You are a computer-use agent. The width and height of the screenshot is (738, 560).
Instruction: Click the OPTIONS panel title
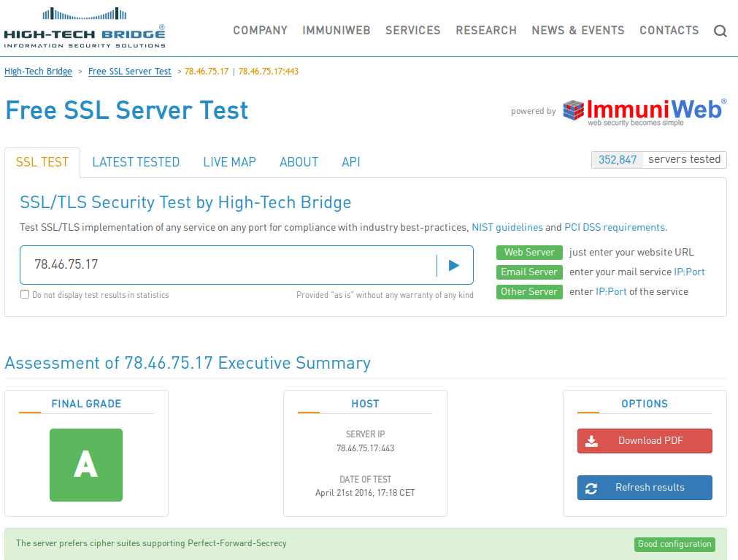click(x=645, y=404)
